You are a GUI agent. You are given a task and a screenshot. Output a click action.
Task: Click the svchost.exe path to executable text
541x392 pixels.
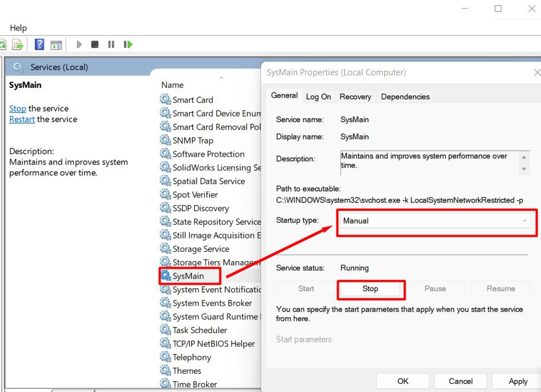(x=399, y=200)
